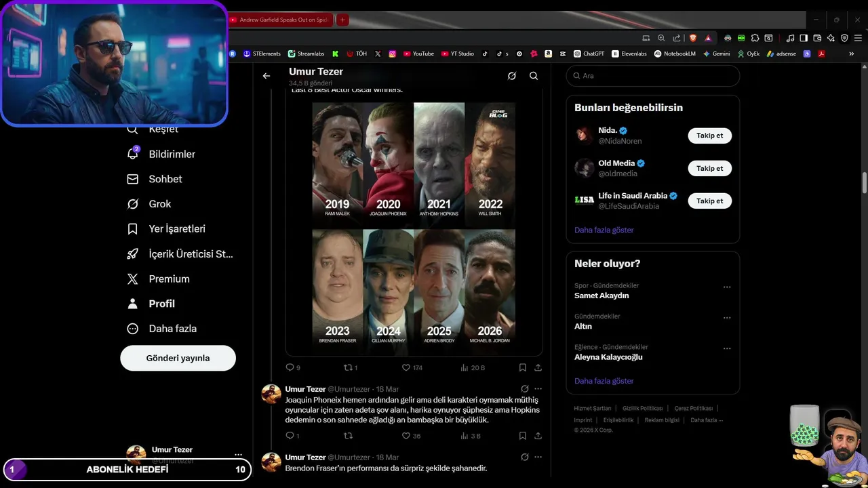Open more options on Brendon Fraser post
The height and width of the screenshot is (488, 868).
point(538,457)
